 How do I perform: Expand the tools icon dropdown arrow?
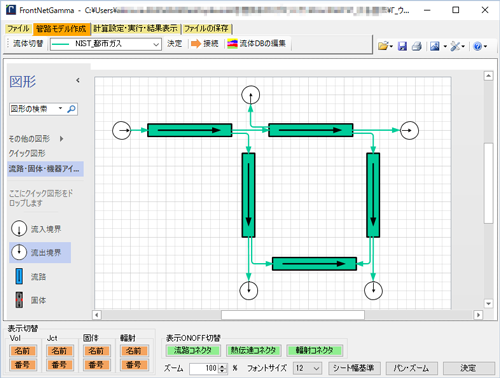pyautogui.click(x=463, y=46)
